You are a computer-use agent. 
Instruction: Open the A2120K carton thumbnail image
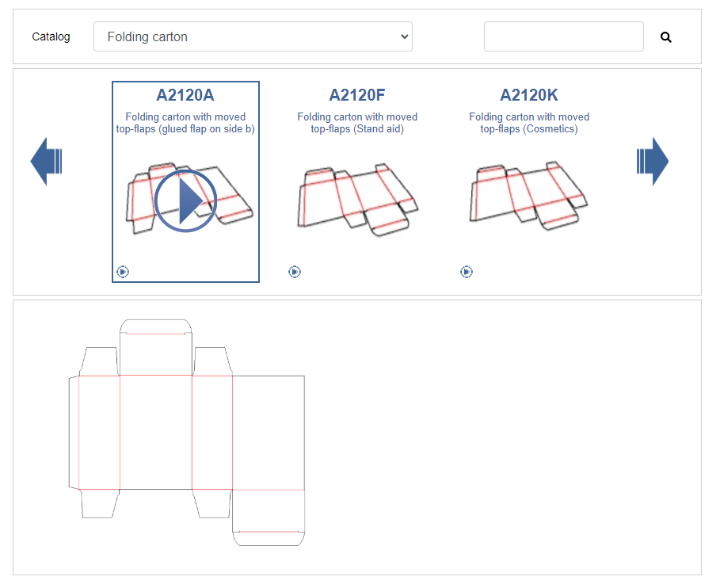point(529,197)
